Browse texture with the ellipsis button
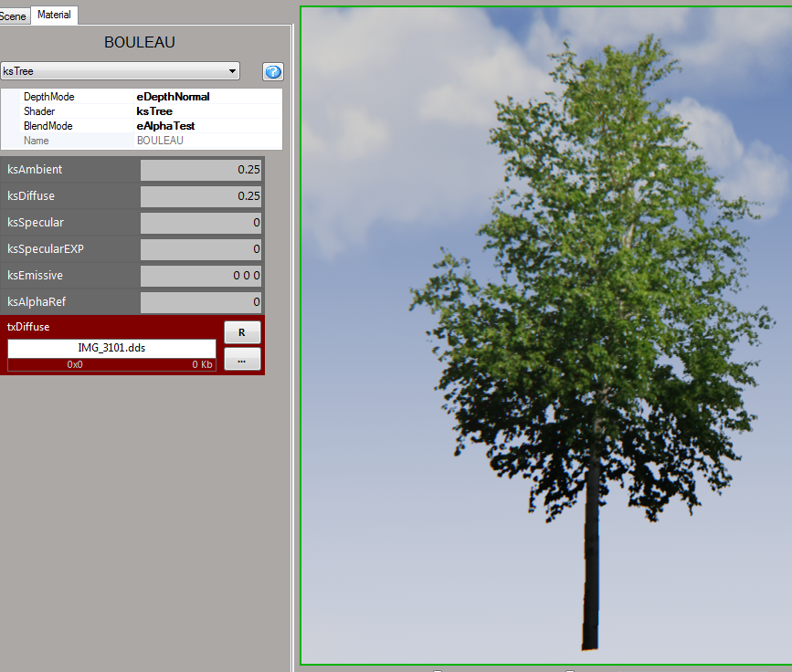Screen dimensions: 792x672 (242, 360)
